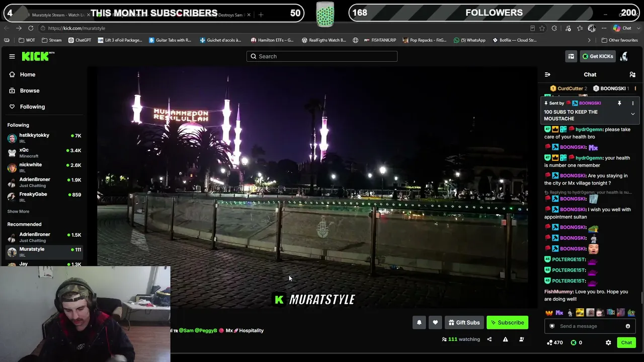The height and width of the screenshot is (362, 644).
Task: Go forward in the browser
Action: [19, 28]
